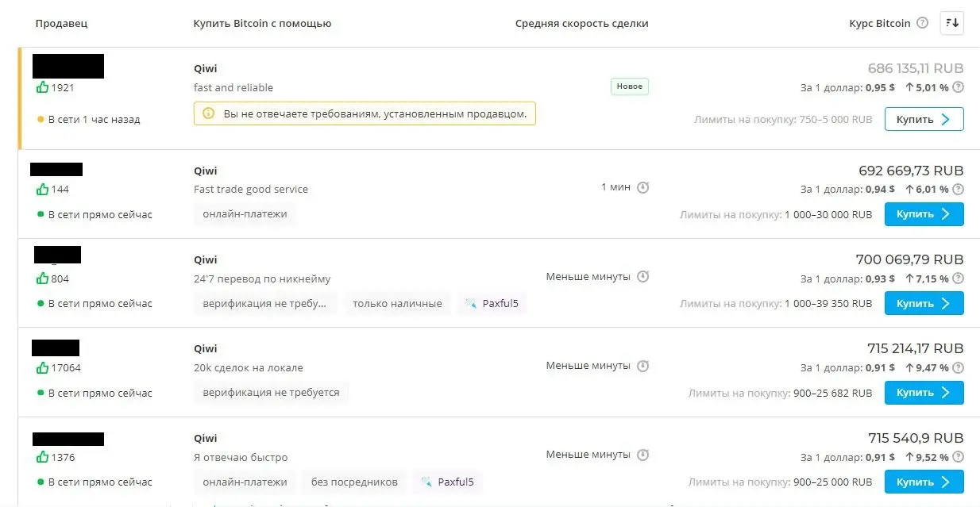Image resolution: width=980 pixels, height=507 pixels.
Task: Click the Продавец column header
Action: tap(61, 23)
